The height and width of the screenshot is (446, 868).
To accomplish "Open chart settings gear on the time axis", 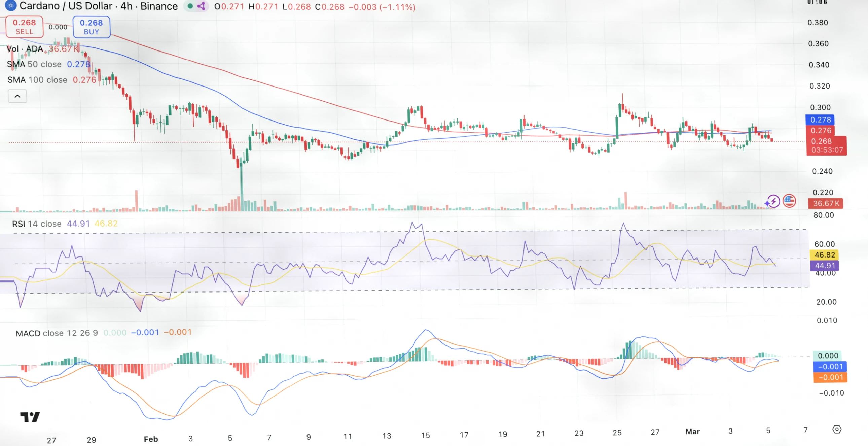I will click(837, 429).
